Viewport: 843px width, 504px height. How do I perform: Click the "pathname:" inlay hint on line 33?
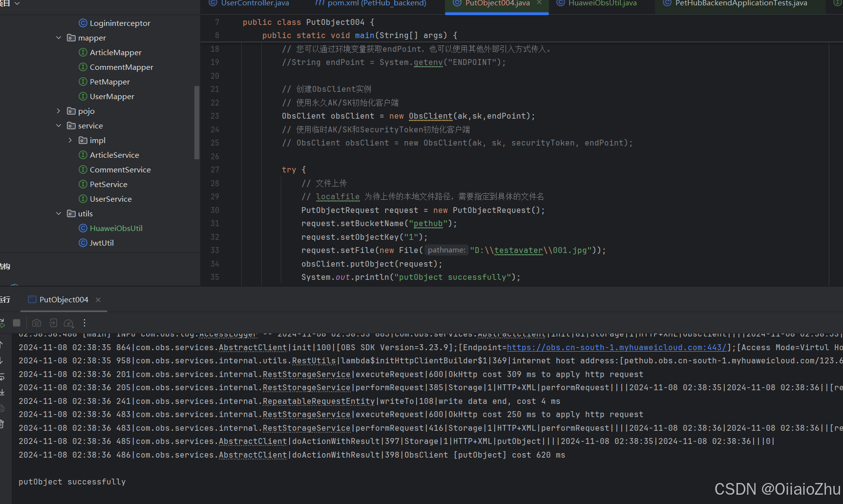pos(446,250)
